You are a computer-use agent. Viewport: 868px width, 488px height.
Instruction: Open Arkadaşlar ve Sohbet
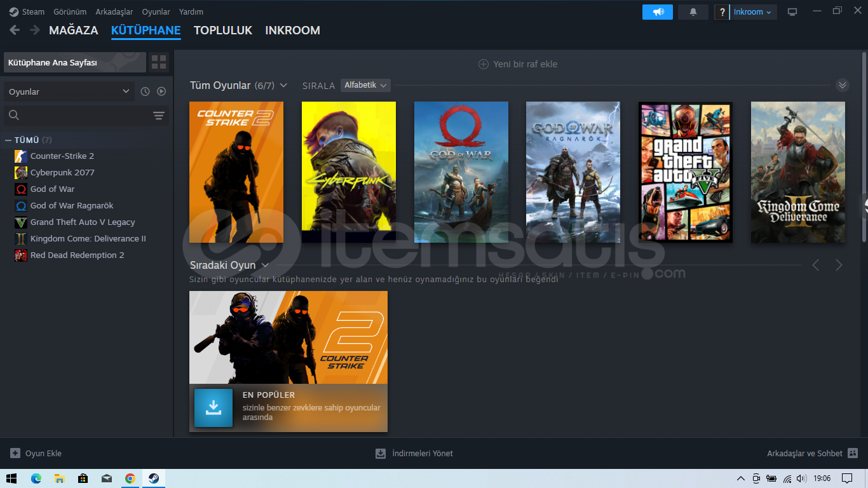813,453
